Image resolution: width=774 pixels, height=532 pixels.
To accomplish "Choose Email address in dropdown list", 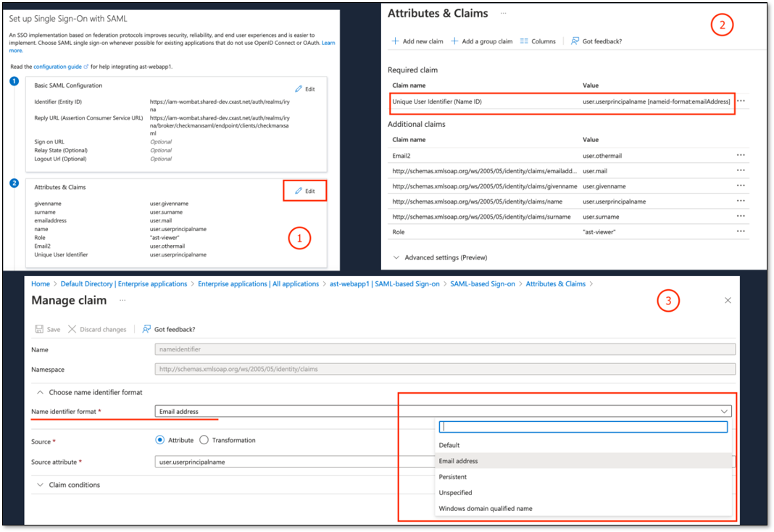I will [x=583, y=461].
